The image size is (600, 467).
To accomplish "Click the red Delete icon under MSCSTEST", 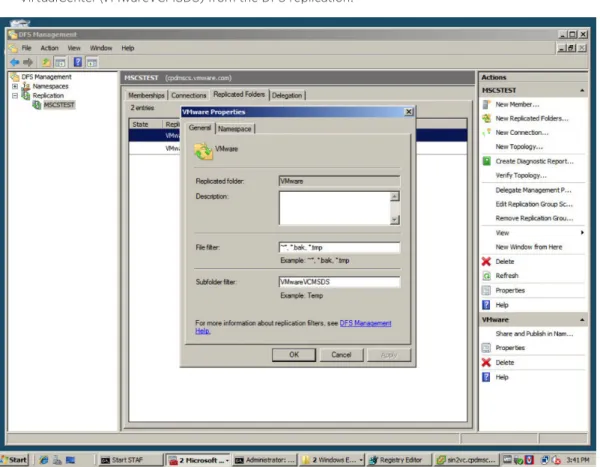I will pos(486,261).
